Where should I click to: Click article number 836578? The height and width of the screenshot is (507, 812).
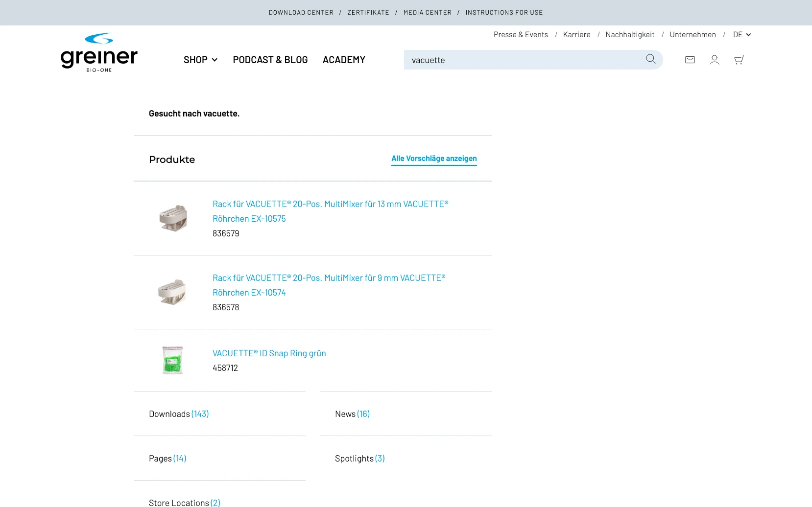click(x=226, y=307)
